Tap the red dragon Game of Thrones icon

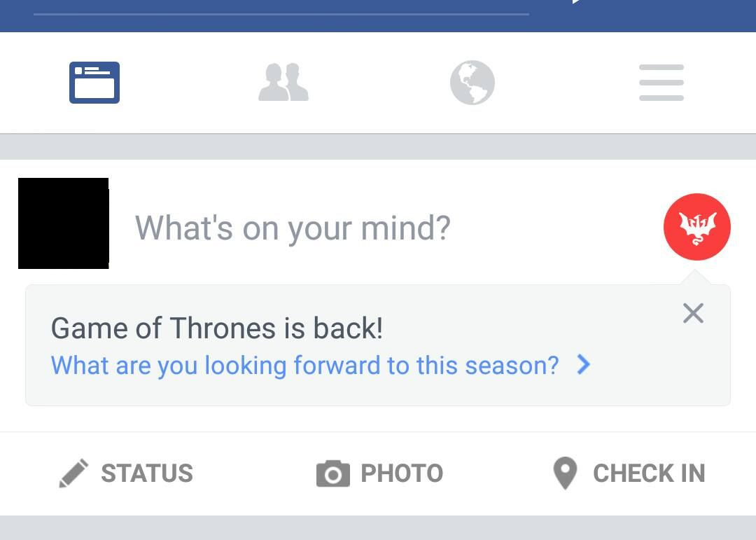(x=697, y=227)
